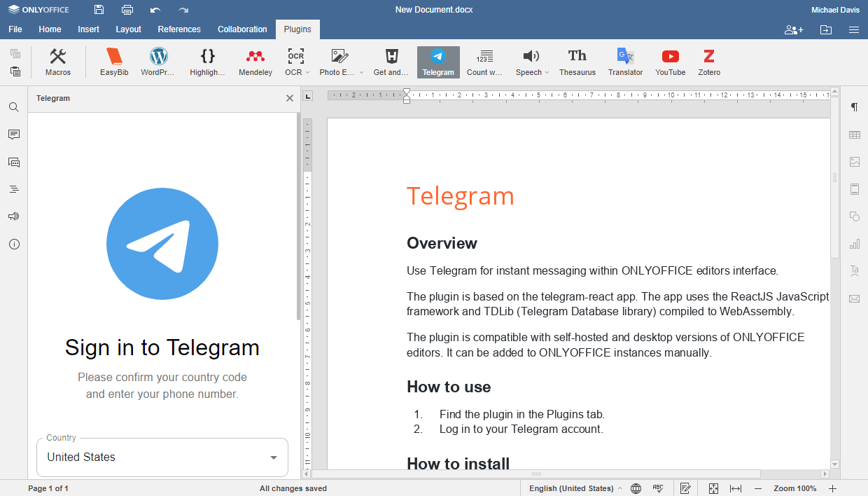Launch the EasyBib plugin
Image resolution: width=868 pixels, height=496 pixels.
(114, 62)
